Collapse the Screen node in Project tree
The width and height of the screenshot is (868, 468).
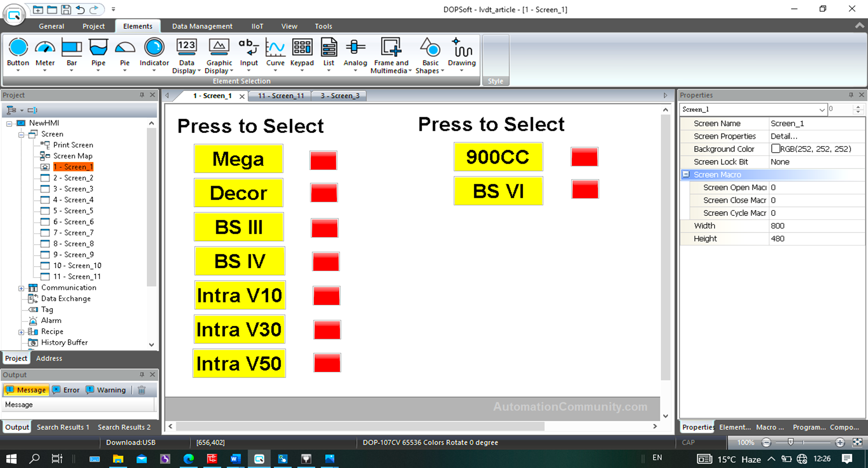pos(21,134)
